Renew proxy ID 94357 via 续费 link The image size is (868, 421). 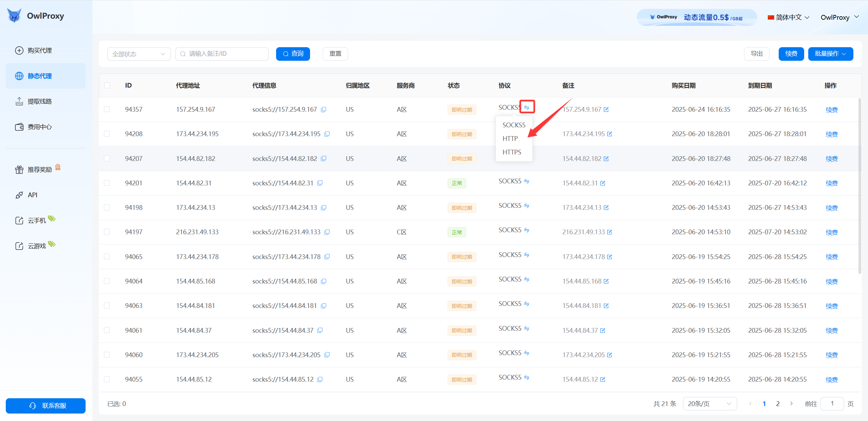[x=832, y=110]
